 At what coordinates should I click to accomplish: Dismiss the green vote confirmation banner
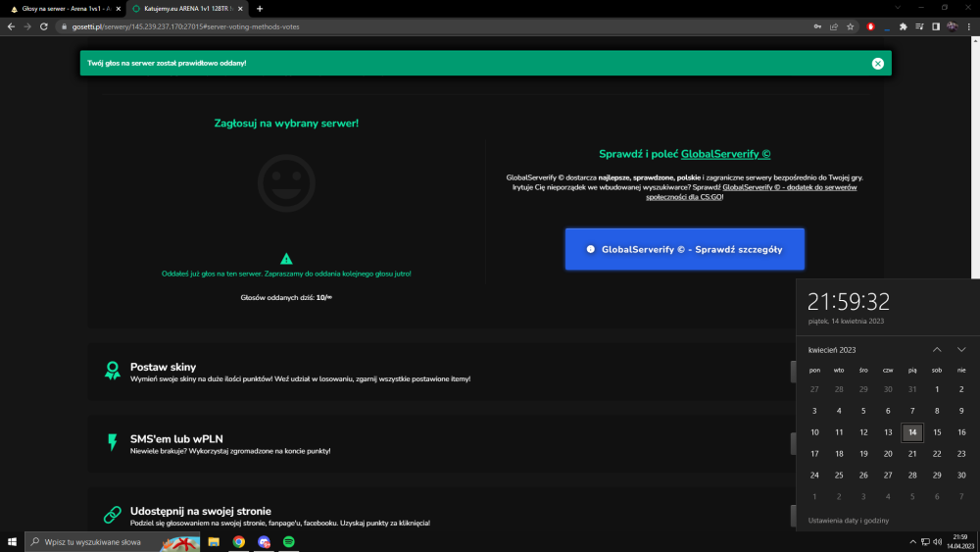click(877, 63)
